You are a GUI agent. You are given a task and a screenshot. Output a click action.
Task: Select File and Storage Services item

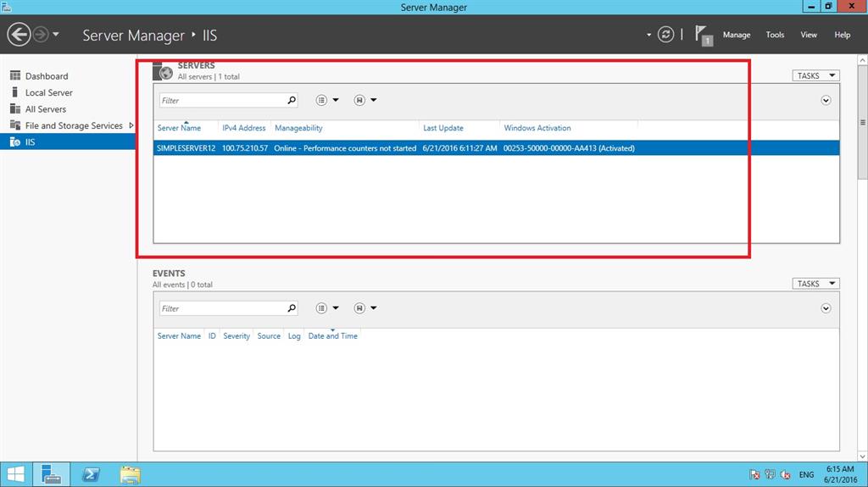[74, 125]
